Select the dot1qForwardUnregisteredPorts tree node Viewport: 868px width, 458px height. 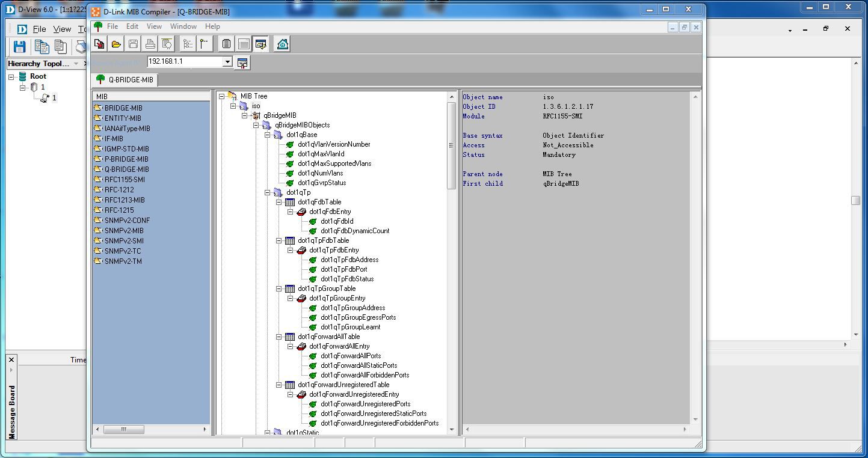[365, 404]
